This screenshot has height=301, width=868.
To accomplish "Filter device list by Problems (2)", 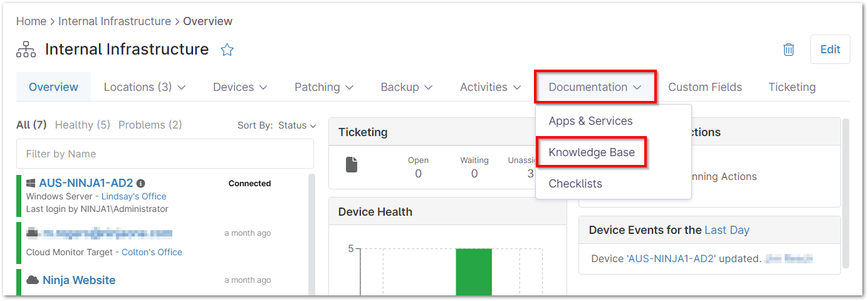I will click(150, 125).
